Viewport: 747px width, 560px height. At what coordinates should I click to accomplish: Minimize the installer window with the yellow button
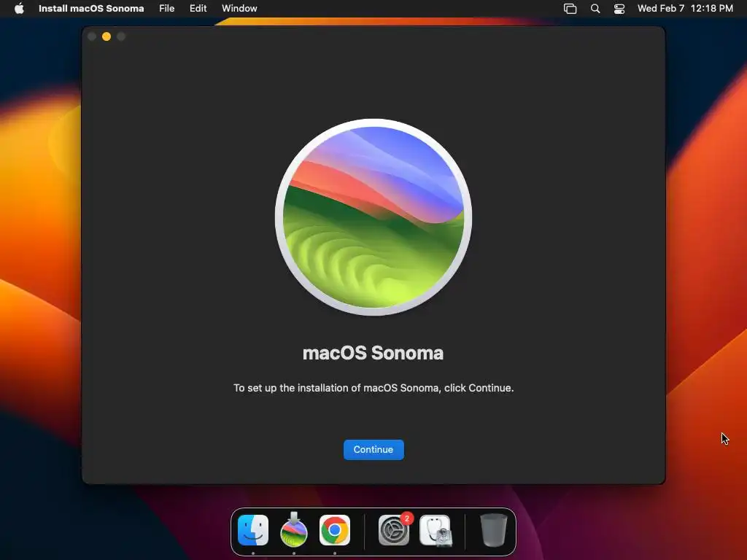(107, 36)
